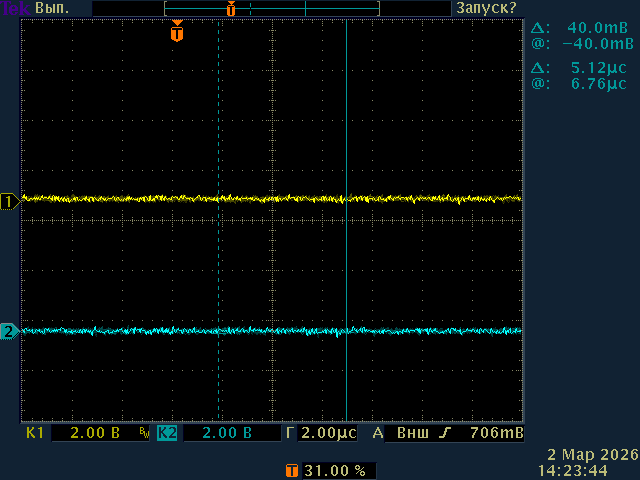Select the highlighted K2 channel label

click(x=167, y=434)
